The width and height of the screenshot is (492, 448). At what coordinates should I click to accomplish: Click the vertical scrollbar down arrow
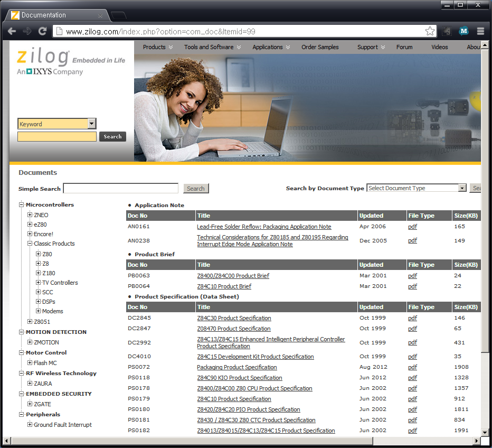click(485, 432)
